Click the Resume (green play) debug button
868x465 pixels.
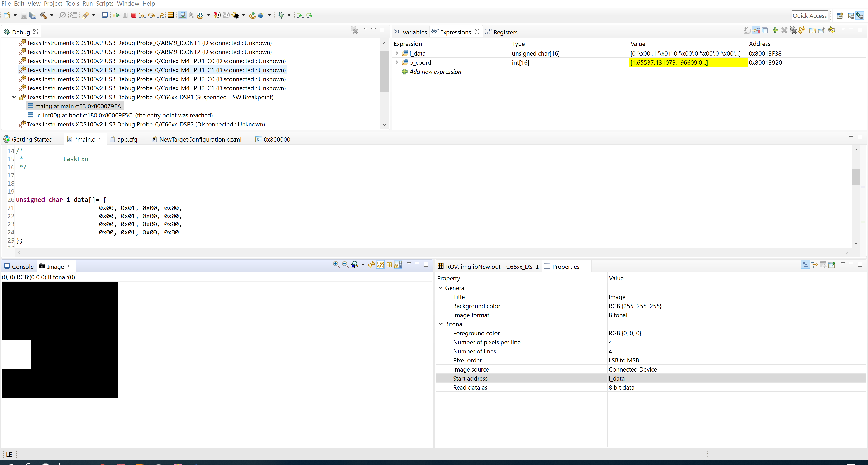[x=116, y=15]
